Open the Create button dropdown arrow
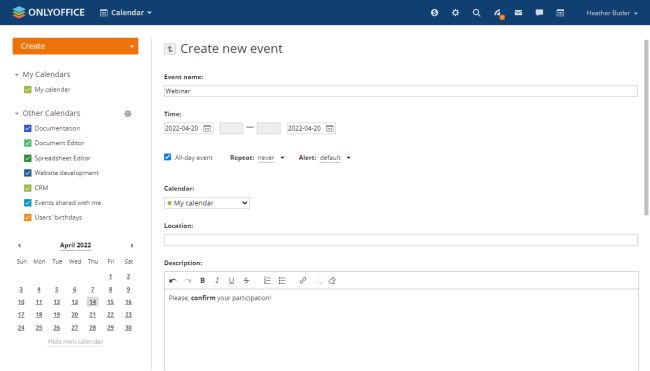The width and height of the screenshot is (650, 371). pos(131,46)
